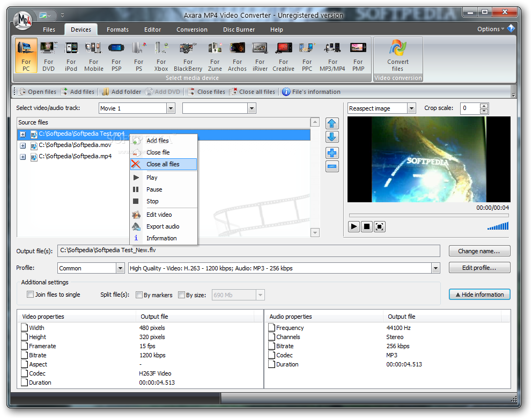This screenshot has height=419, width=532.
Task: Select the For PC device icon
Action: pyautogui.click(x=26, y=56)
